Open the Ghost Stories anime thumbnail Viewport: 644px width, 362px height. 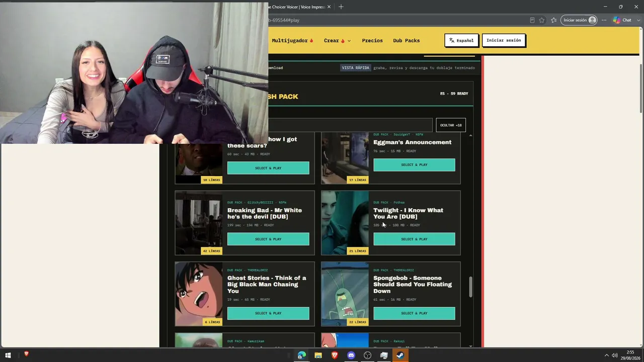coord(199,294)
